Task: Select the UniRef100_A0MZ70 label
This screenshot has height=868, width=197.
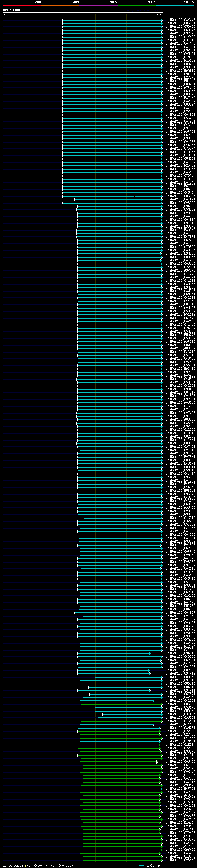Action: [x=180, y=511]
